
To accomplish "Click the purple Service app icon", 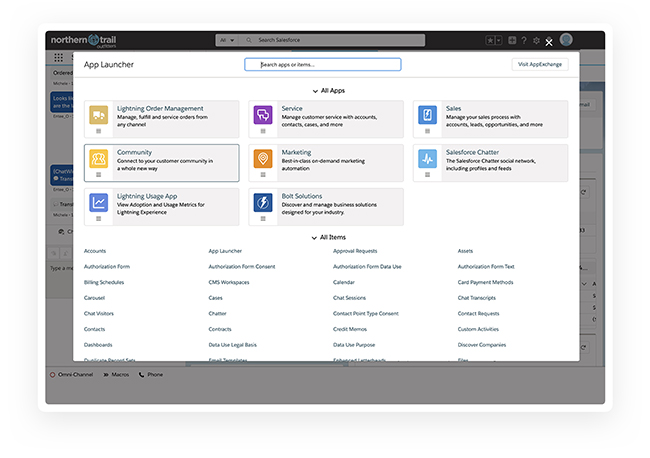I will click(263, 115).
